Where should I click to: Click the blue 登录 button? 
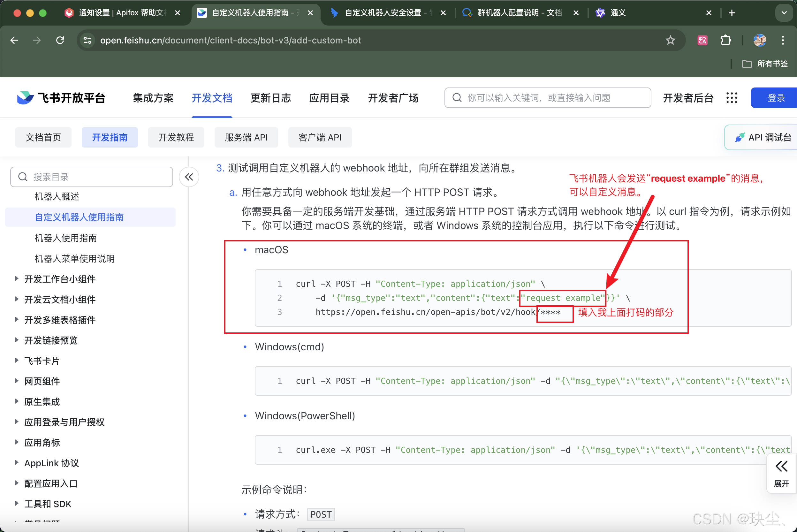pyautogui.click(x=774, y=98)
